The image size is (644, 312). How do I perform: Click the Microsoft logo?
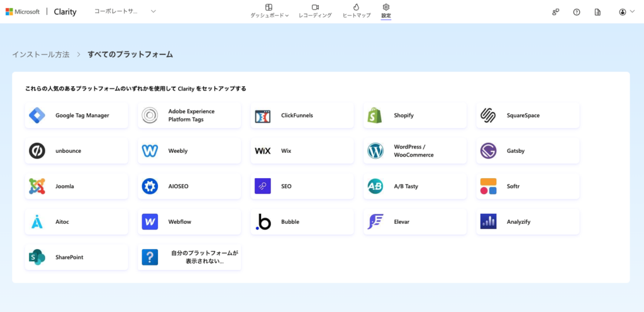23,11
